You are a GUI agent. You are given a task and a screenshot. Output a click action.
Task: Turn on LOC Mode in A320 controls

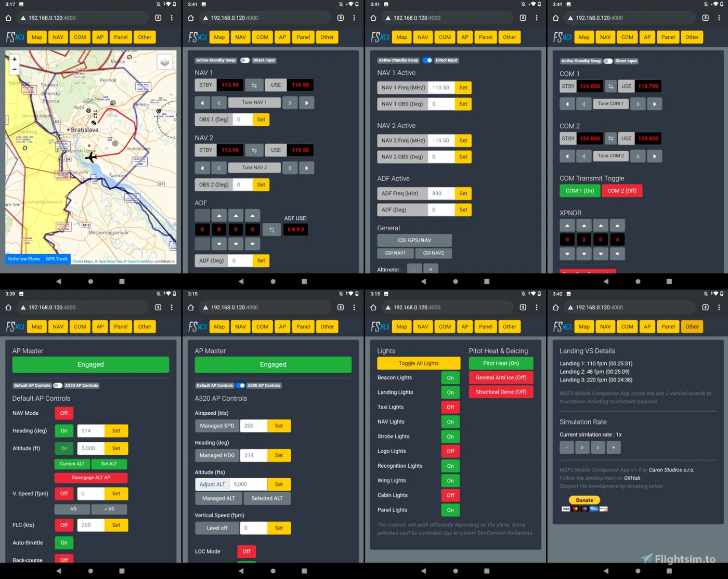pos(246,551)
